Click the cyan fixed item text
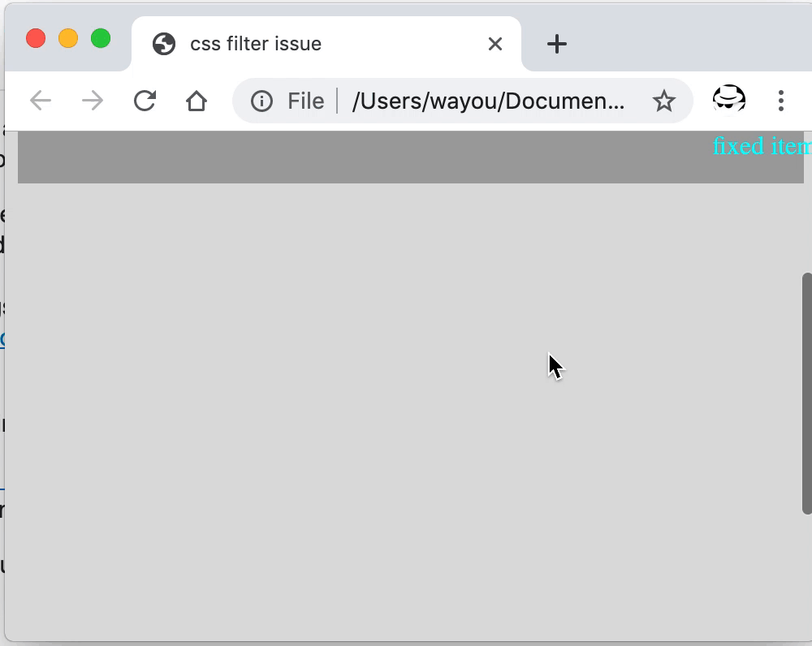Viewport: 812px width, 646px height. 762,146
